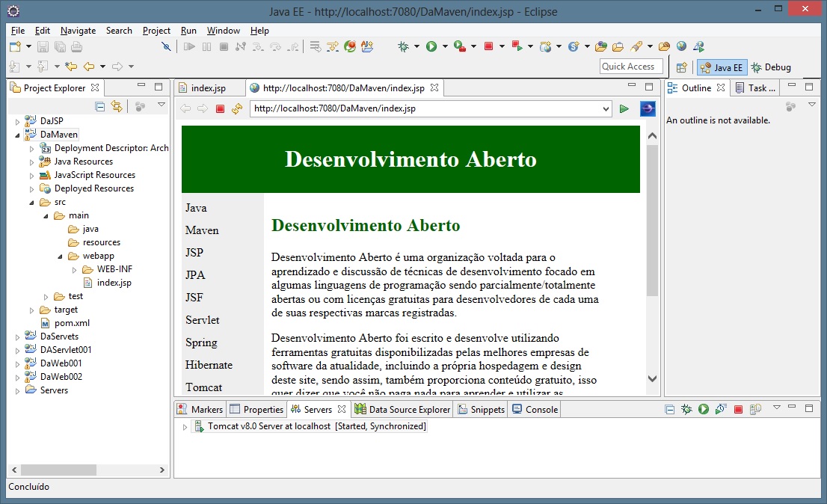Click the Hibernate link in web page sidebar

(x=209, y=365)
